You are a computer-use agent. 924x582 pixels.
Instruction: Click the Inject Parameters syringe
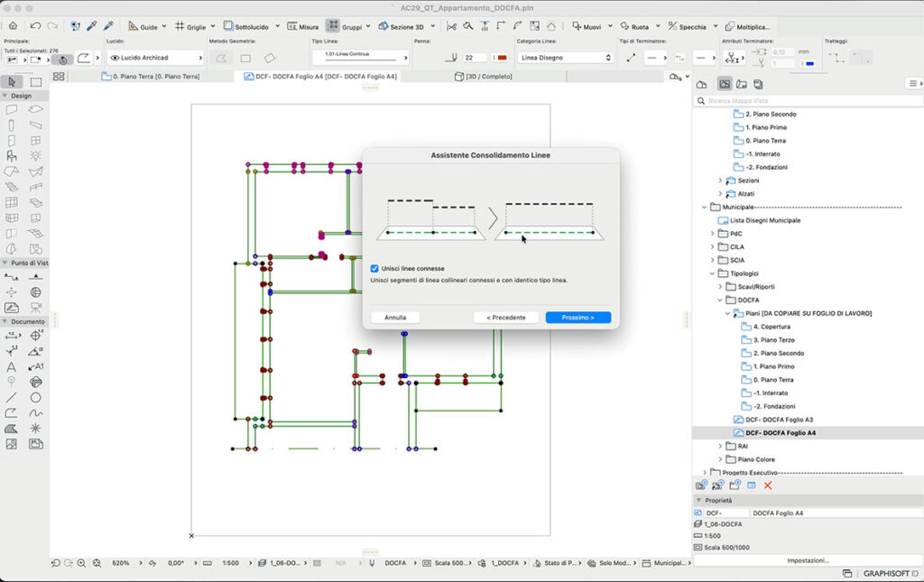click(108, 26)
